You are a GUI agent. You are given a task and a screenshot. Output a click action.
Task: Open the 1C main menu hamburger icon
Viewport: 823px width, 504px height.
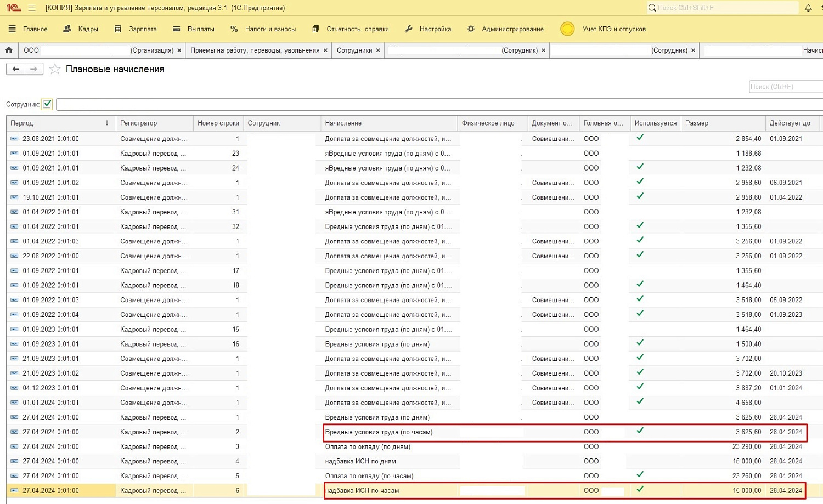(32, 8)
